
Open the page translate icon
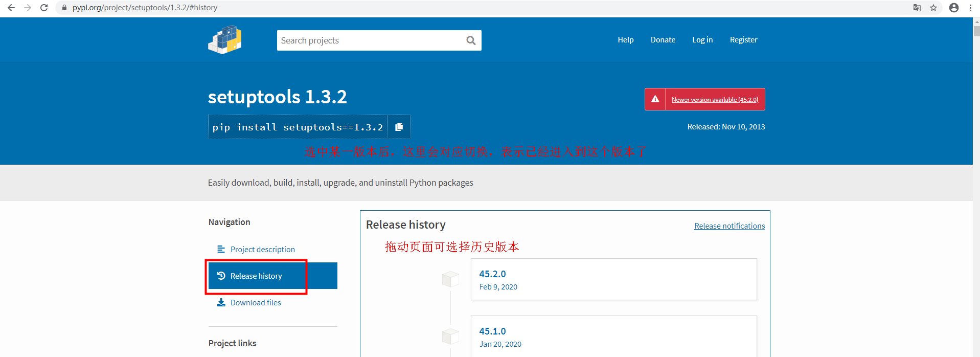[917, 8]
